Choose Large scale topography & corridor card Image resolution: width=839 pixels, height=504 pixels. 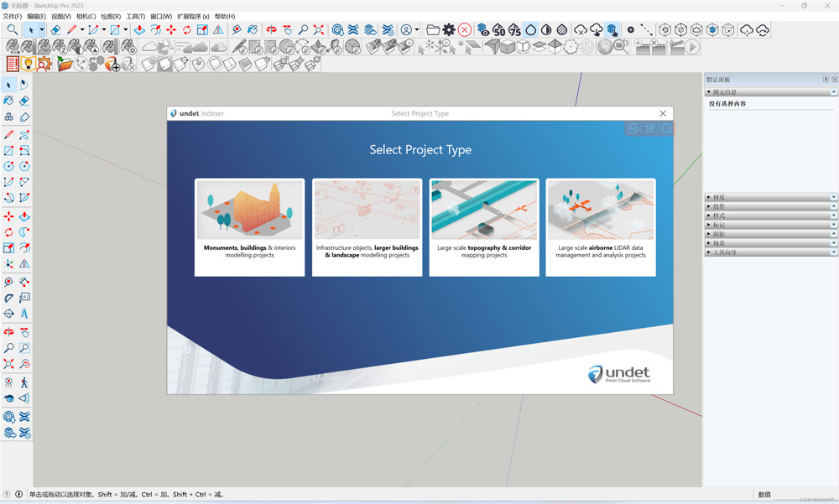484,227
